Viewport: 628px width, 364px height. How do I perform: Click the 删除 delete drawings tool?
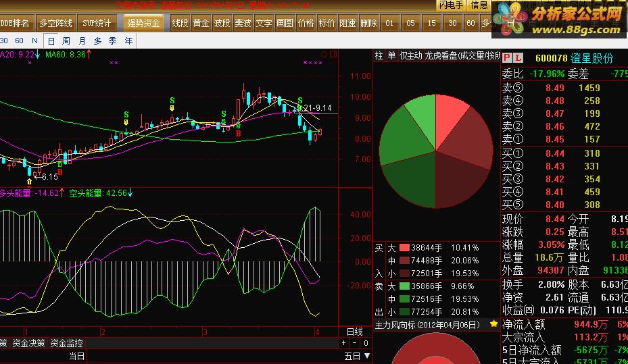pyautogui.click(x=368, y=23)
